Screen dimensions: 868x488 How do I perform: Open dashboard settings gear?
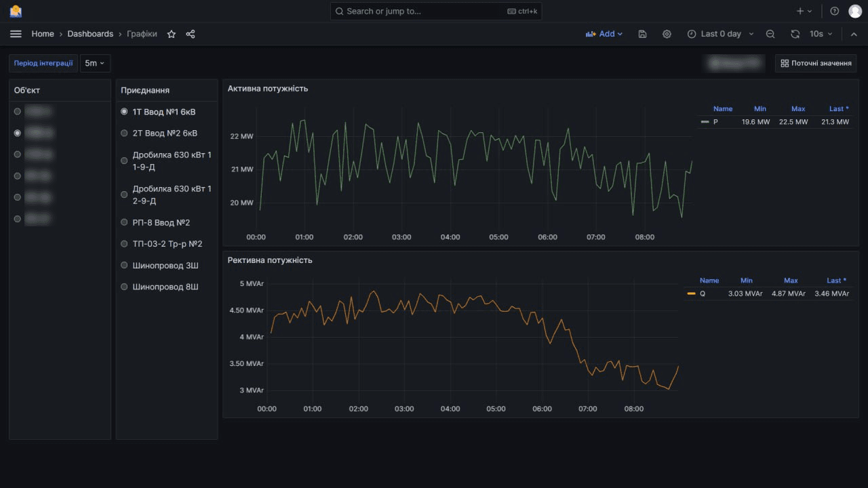tap(667, 34)
